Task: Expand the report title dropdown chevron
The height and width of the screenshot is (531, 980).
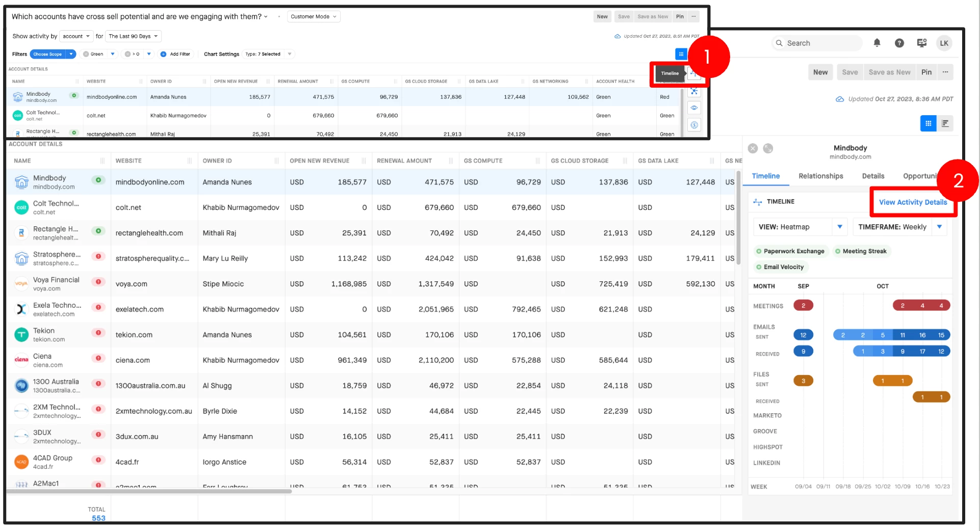Action: [266, 16]
